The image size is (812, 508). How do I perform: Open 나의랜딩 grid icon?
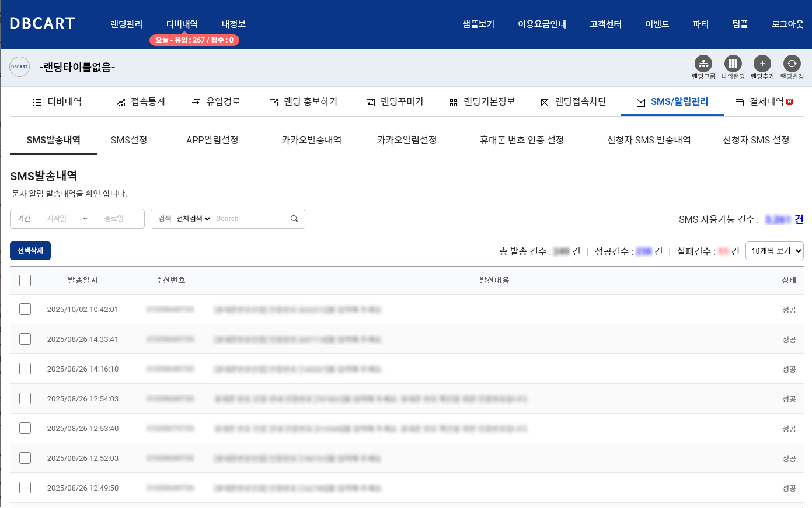(733, 64)
